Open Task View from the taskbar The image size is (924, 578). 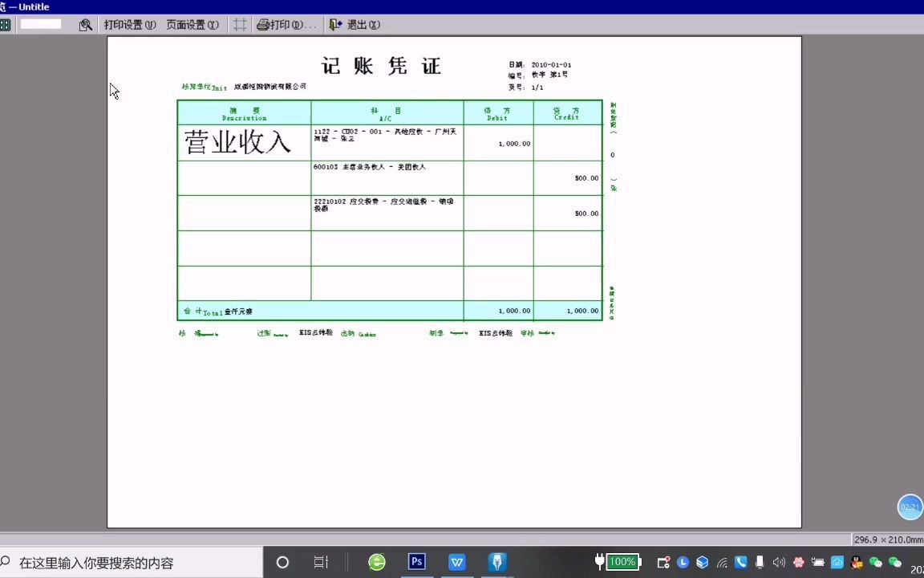click(321, 562)
